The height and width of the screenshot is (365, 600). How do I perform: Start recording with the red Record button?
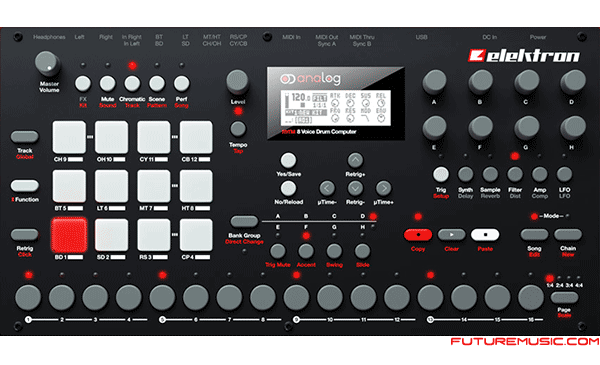coord(418,235)
